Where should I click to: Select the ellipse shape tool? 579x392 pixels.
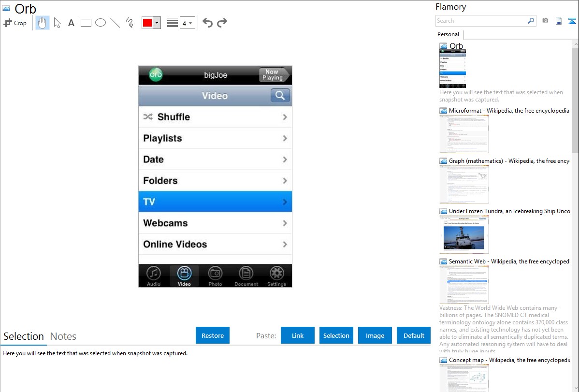click(x=101, y=23)
